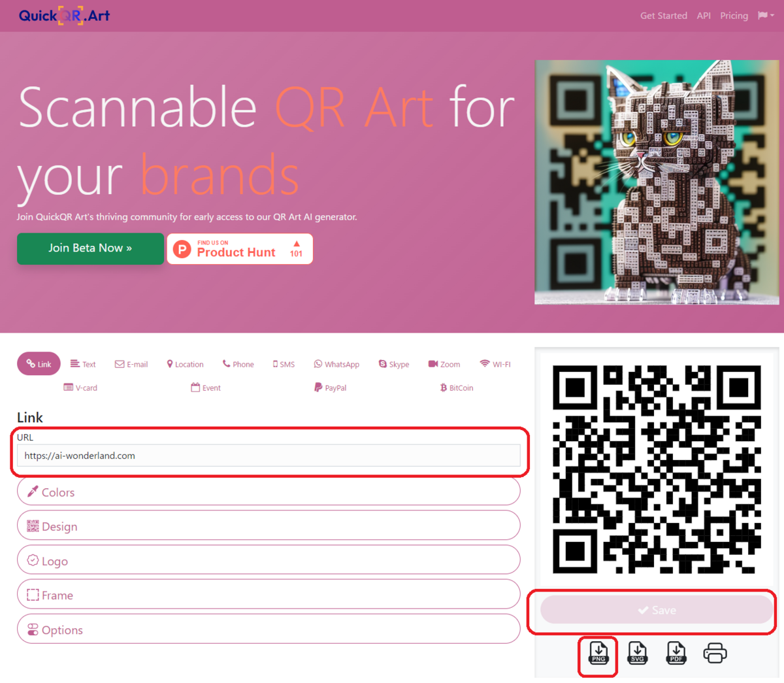Select the WhatsApp QR type
This screenshot has width=784, height=683.
coord(336,364)
